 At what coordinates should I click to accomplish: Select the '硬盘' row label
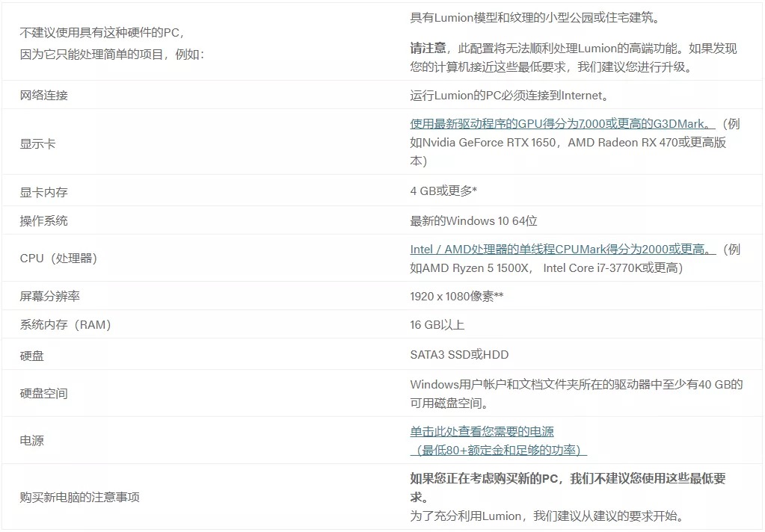[x=31, y=356]
